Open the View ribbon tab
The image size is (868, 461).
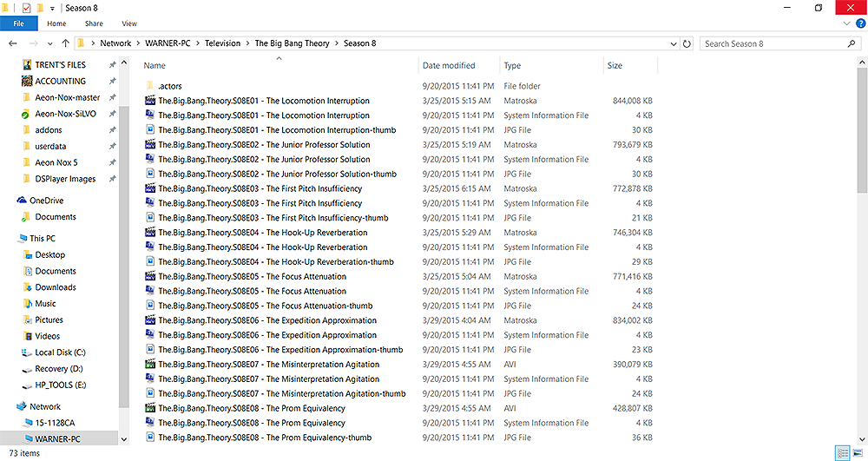(x=129, y=23)
